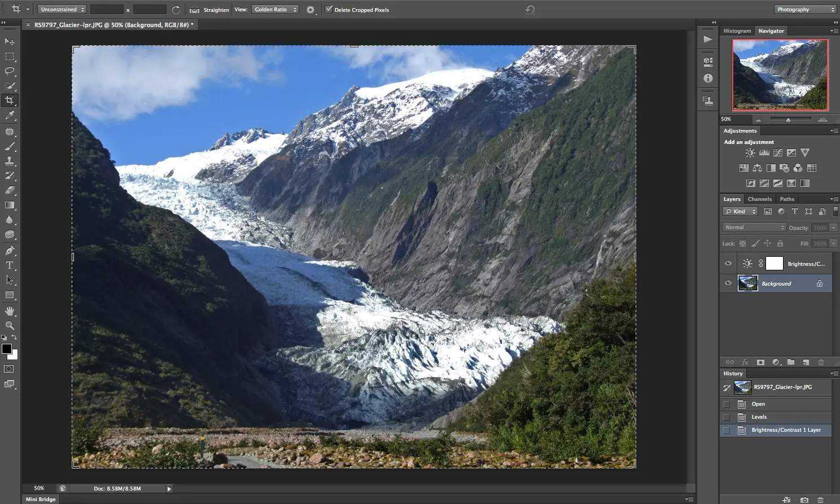Screen dimensions: 840x504
Task: Click the Vibrance adjustment icon
Action: point(805,153)
